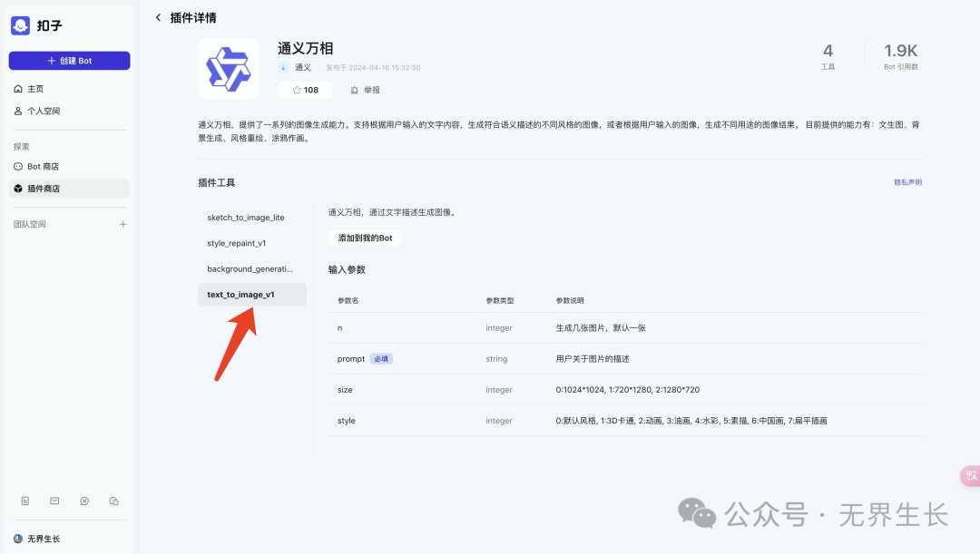Click the 'prompt' parameter name
Image resolution: width=980 pixels, height=554 pixels.
pyautogui.click(x=350, y=358)
